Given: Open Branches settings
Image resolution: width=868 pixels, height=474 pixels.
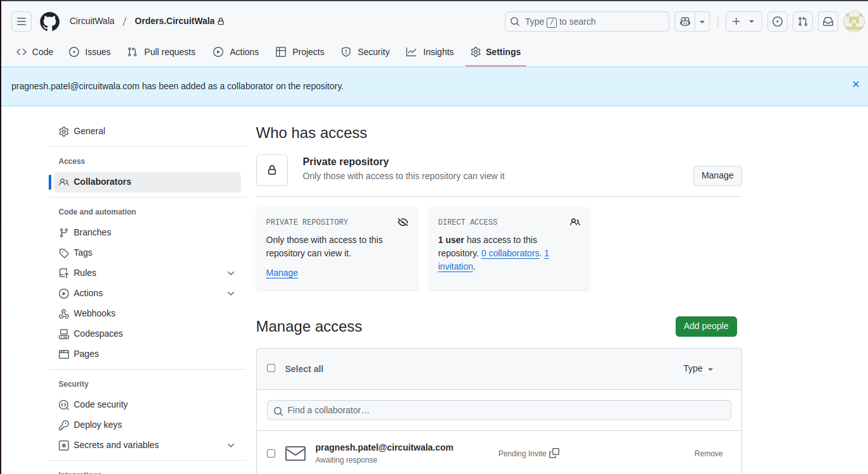Looking at the screenshot, I should point(147,232).
